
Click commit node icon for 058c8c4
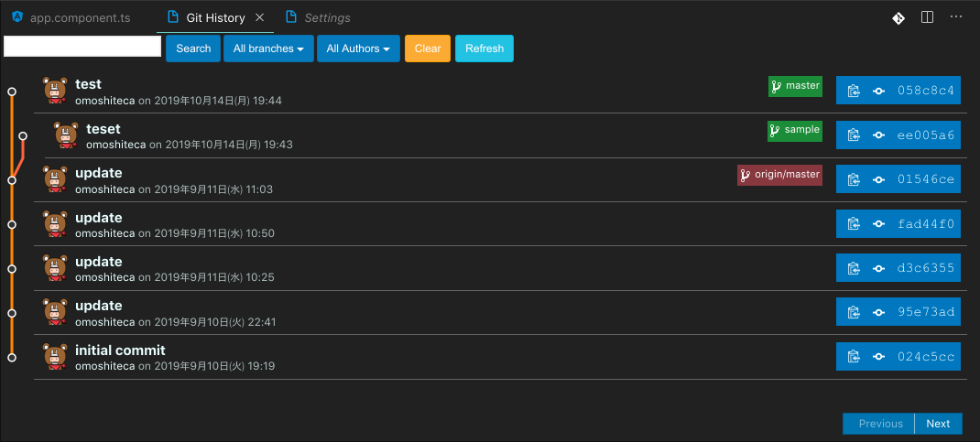pyautogui.click(x=878, y=92)
